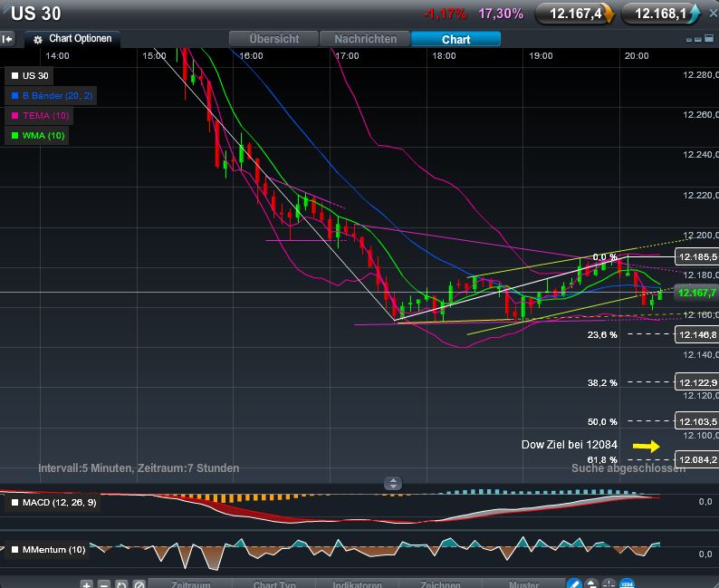
Task: Select the 61,8 % Fibonacci level 12.084,2
Action: click(x=697, y=459)
